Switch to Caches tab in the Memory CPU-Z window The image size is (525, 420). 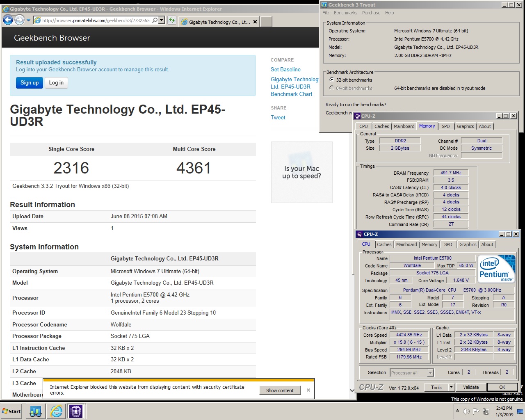[381, 126]
